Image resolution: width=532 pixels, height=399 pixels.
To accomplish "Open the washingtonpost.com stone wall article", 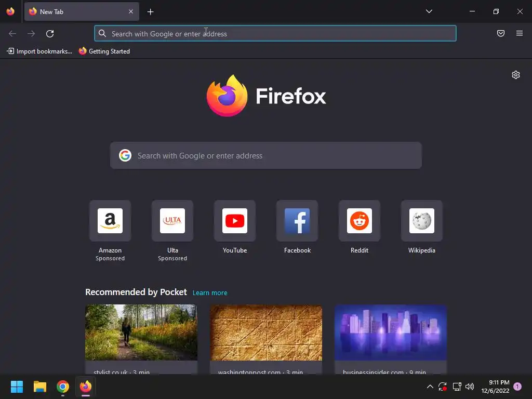I will (x=266, y=339).
